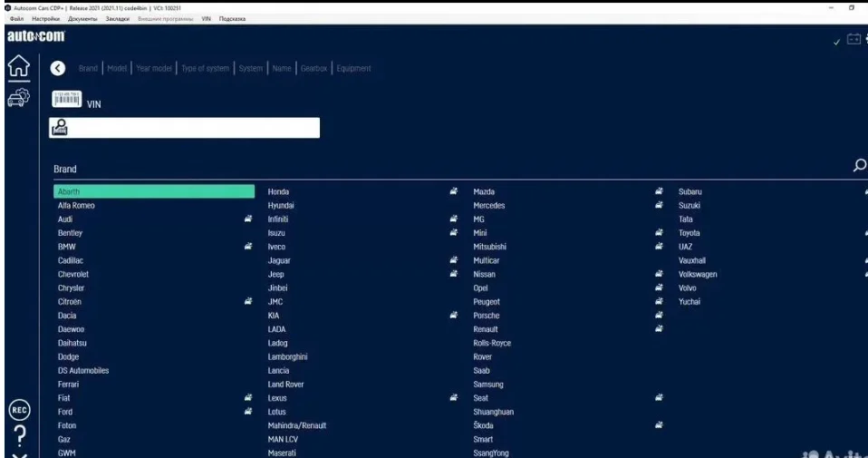Screen dimensions: 868x458
Task: Click the car icon next to Mercedes
Action: 659,205
